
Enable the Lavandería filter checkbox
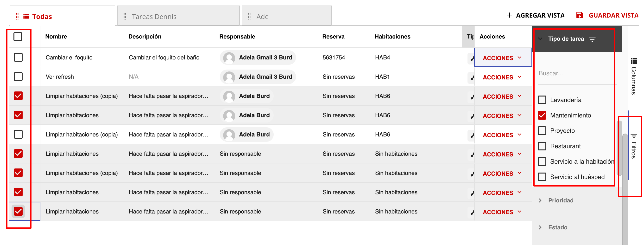pyautogui.click(x=542, y=100)
